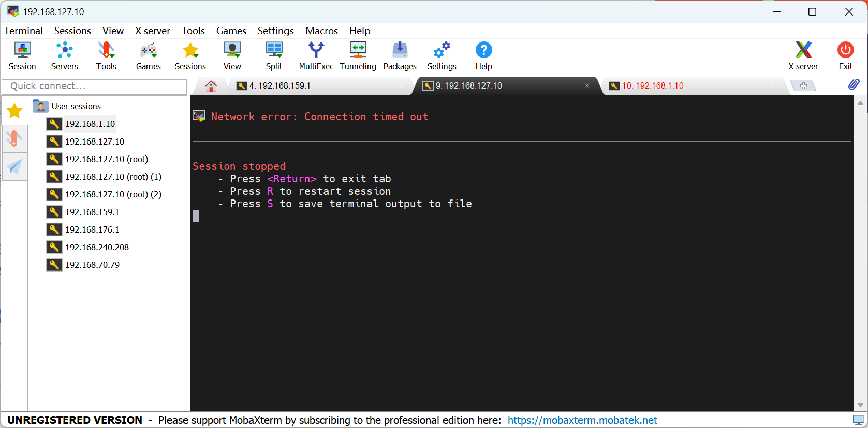This screenshot has height=428, width=868.
Task: Focus the Quick connect field
Action: click(x=94, y=86)
